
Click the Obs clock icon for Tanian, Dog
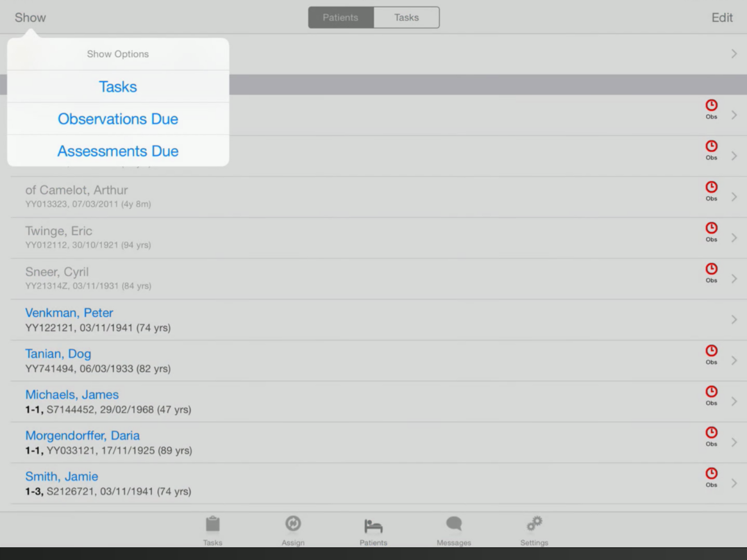click(x=711, y=354)
